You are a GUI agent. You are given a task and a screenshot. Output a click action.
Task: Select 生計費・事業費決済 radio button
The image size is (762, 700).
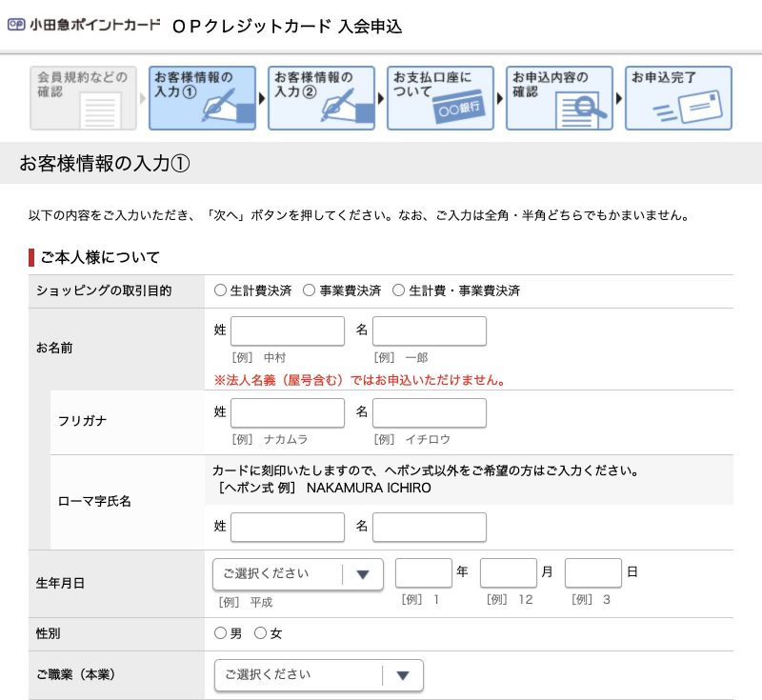(x=398, y=290)
